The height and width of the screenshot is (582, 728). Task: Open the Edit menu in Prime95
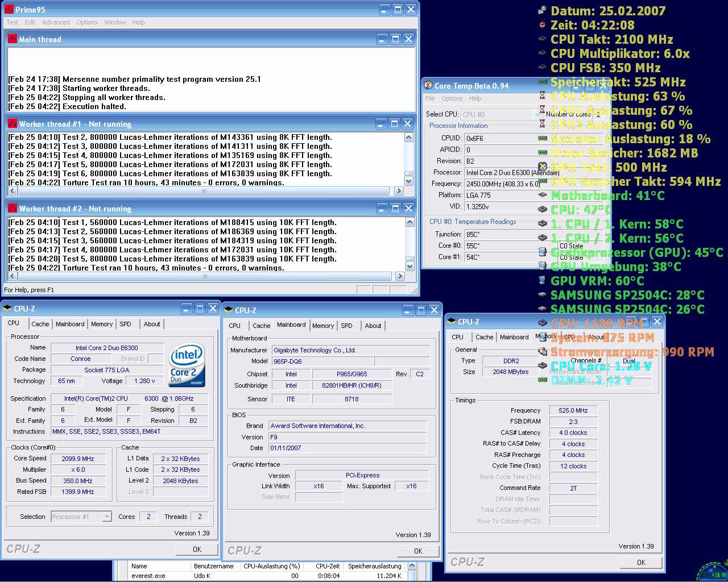click(30, 22)
